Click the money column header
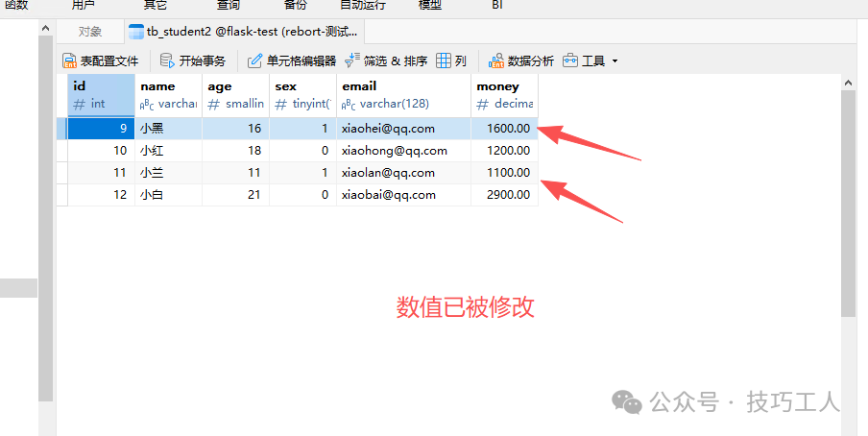This screenshot has width=868, height=436. coord(504,95)
